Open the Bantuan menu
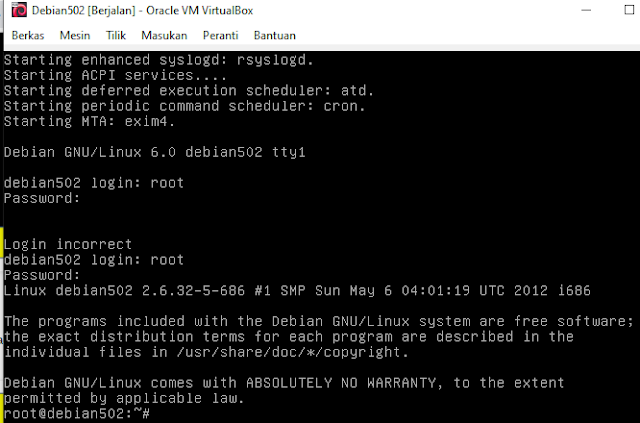Viewport: 640px width, 423px height. (275, 36)
